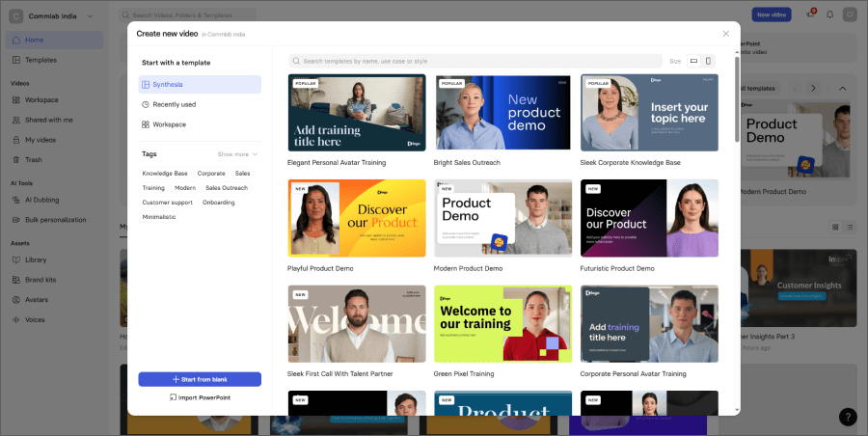Open Templates in the left sidebar
The image size is (868, 436).
click(54, 60)
